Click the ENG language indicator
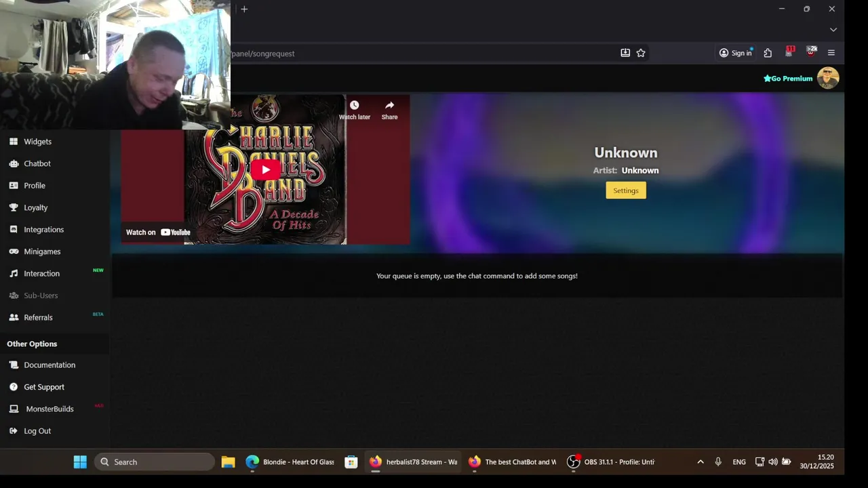Screen dimensions: 868x488 tap(739, 462)
